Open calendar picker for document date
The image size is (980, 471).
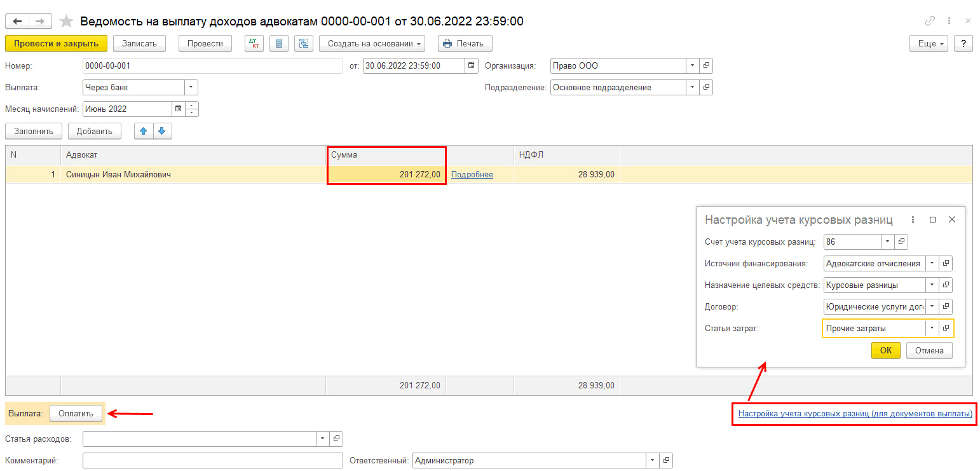click(472, 65)
